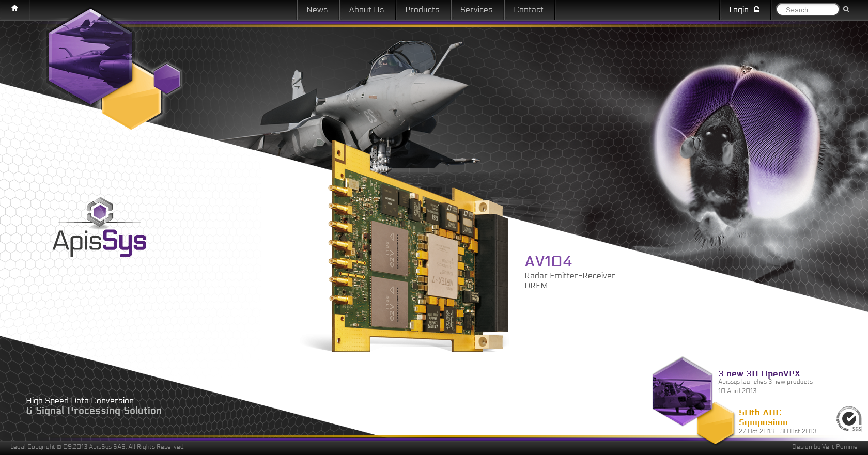Click the Design by Vert Pomme link

[x=825, y=447]
